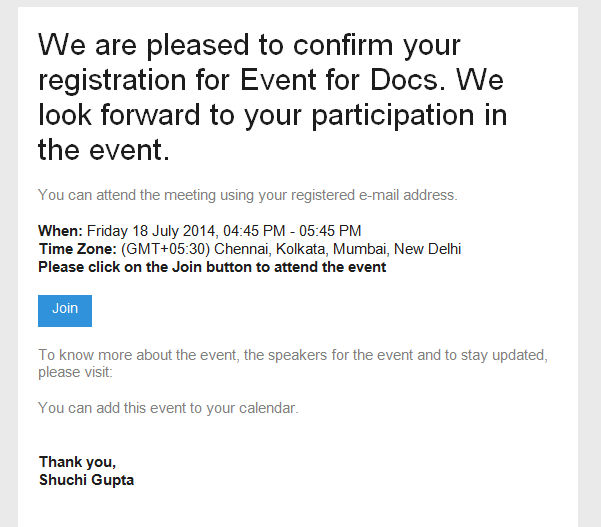Click the blue Join button
This screenshot has height=527, width=601.
point(65,311)
